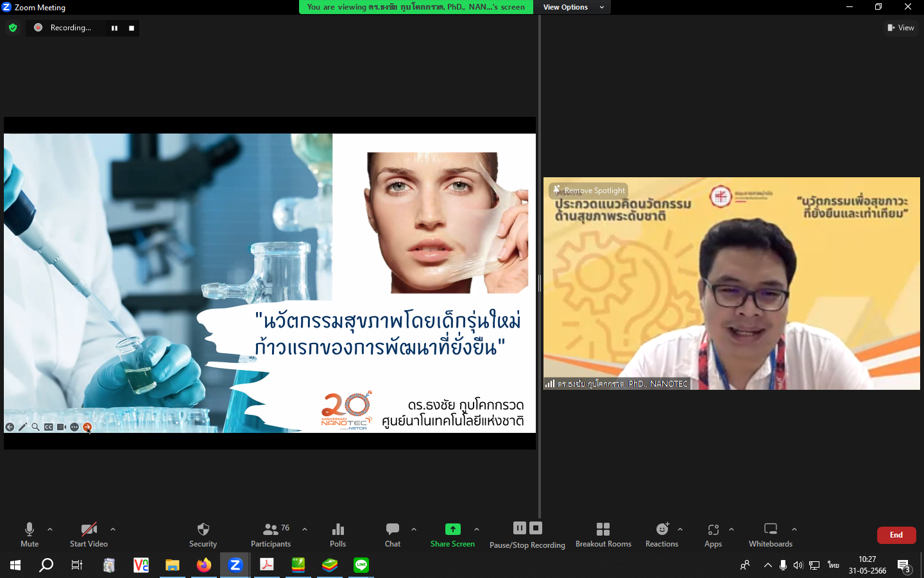Screen dimensions: 924x578
Task: Toggle the Mute microphone button
Action: coord(30,534)
